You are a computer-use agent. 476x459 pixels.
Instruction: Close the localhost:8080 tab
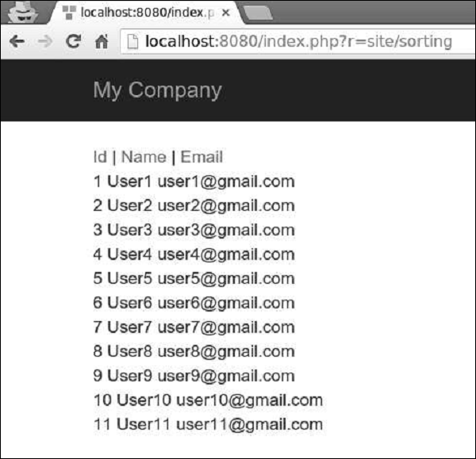pos(224,13)
